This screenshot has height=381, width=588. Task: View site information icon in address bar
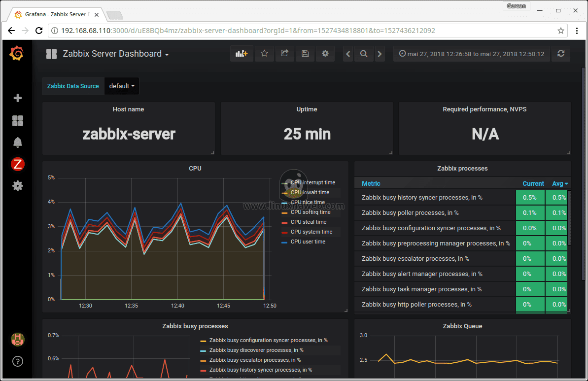[x=55, y=31]
